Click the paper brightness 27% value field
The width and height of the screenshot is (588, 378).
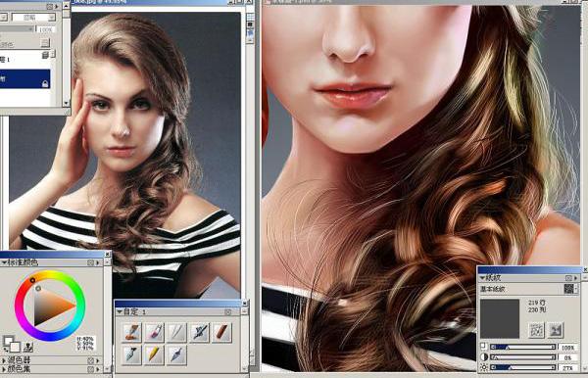pos(567,368)
